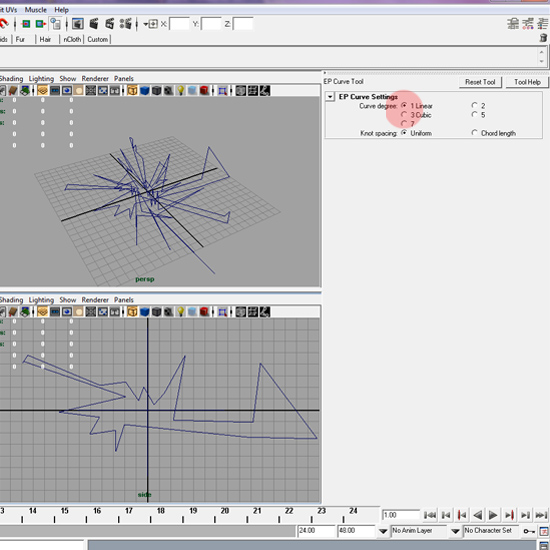Select curve degree 3 Cubic
Image resolution: width=550 pixels, height=550 pixels.
click(404, 115)
